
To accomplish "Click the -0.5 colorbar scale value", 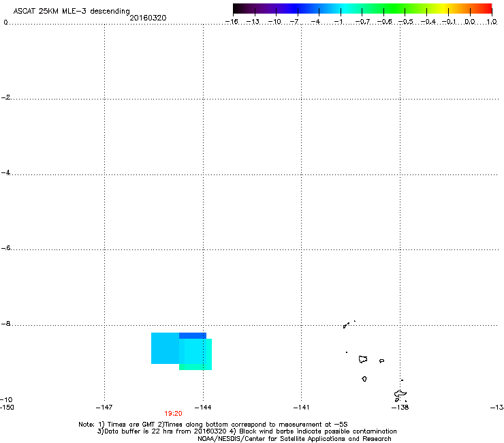I will [x=406, y=22].
